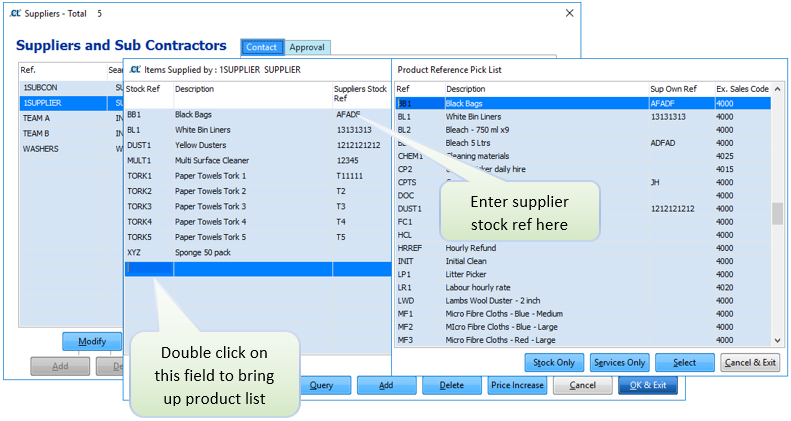Open the Approval tab
Screen dimensions: 791x421
(x=307, y=47)
